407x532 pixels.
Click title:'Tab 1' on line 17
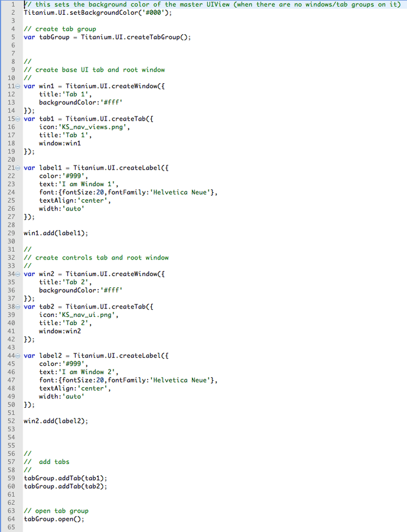(x=65, y=135)
